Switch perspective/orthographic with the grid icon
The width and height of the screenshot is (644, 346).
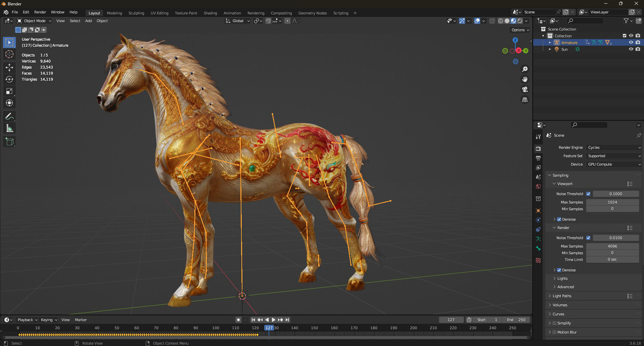pos(525,100)
